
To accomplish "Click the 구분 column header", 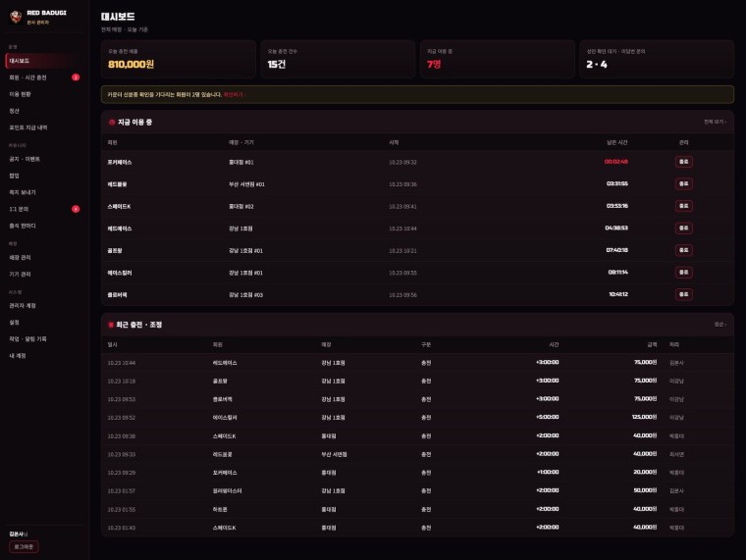I will (426, 344).
